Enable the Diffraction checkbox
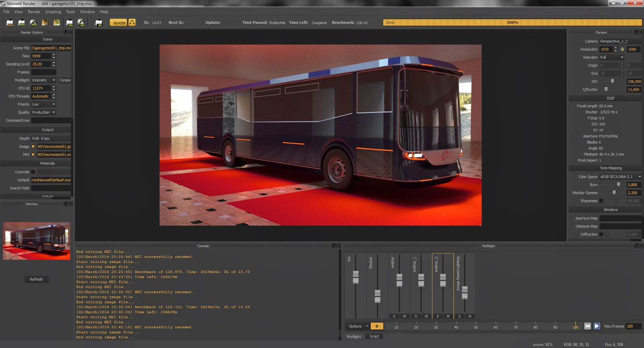The image size is (644, 348). click(601, 234)
